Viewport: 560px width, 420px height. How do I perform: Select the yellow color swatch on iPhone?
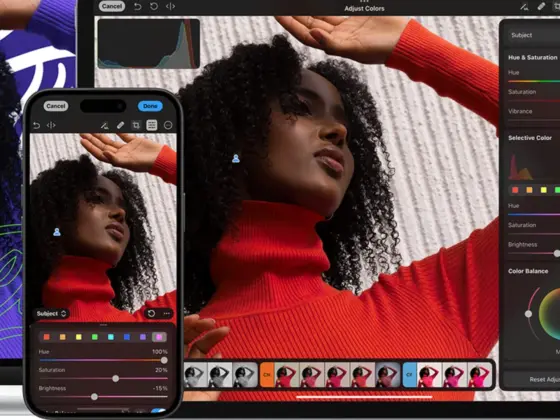click(x=79, y=337)
